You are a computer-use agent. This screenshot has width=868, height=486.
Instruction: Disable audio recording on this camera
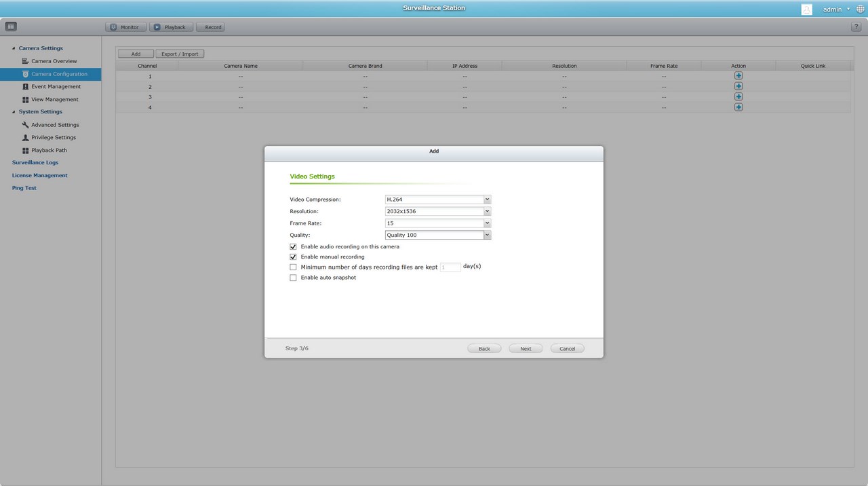(x=293, y=247)
